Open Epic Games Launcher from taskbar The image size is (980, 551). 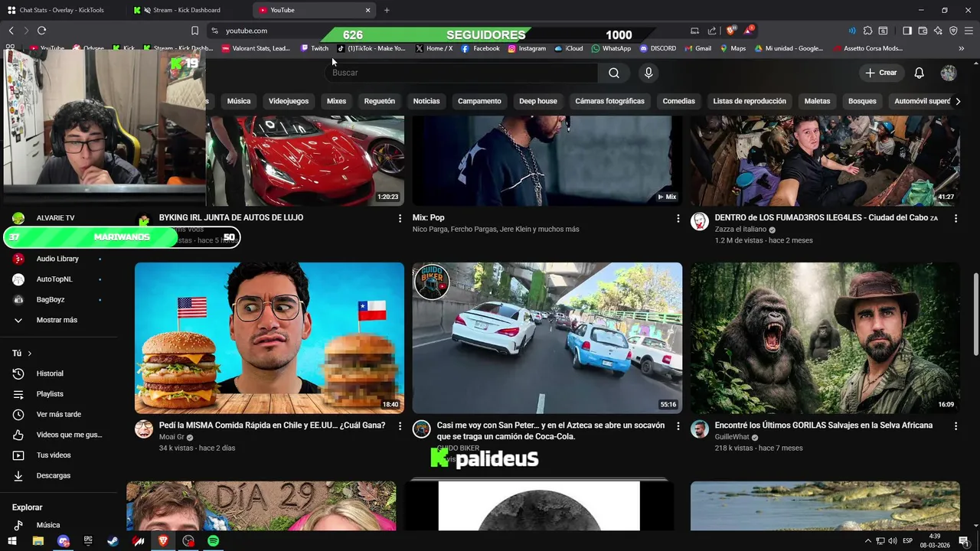click(x=88, y=541)
